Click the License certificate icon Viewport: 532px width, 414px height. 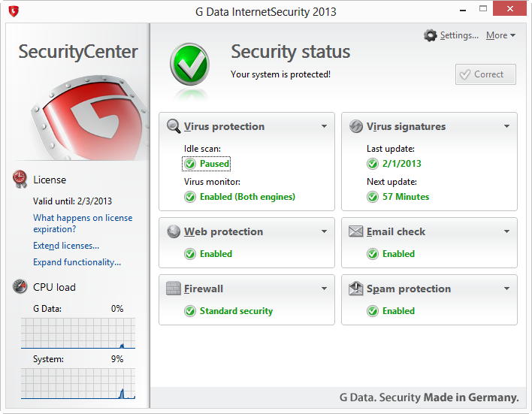click(x=20, y=179)
